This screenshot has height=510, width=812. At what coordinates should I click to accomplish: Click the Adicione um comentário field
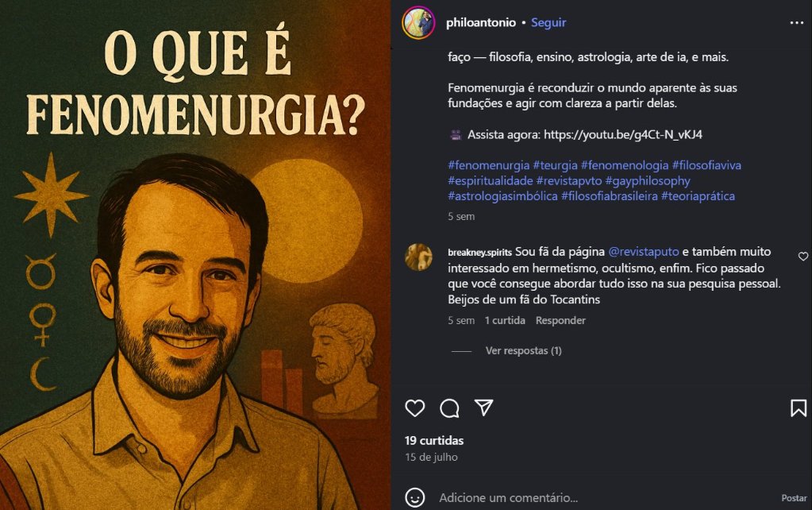tap(606, 498)
